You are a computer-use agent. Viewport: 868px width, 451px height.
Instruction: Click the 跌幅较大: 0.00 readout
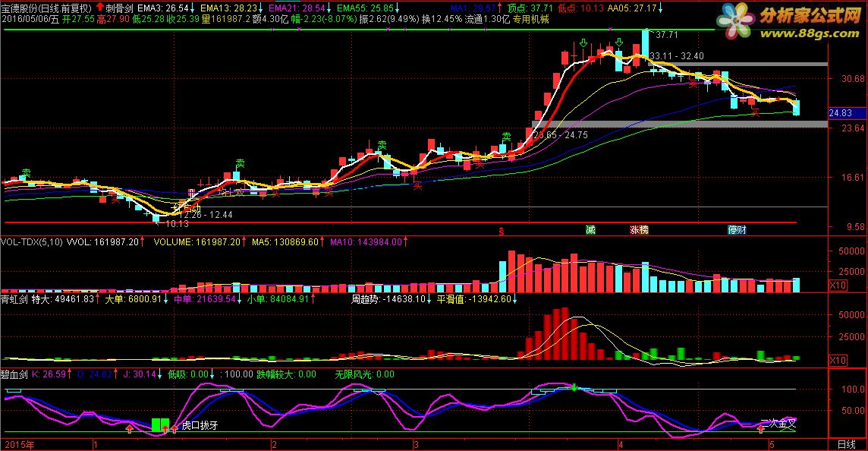(x=286, y=374)
